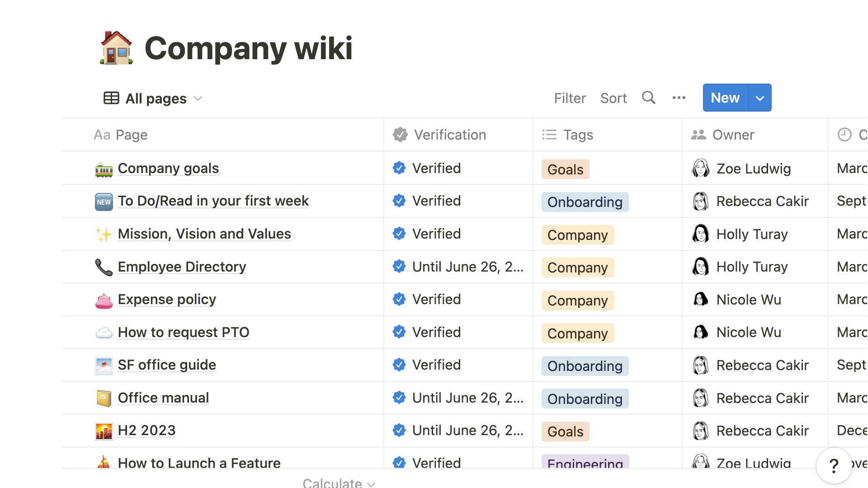
Task: Click the sparkles icon of Mission, Vision and Values
Action: coord(104,235)
